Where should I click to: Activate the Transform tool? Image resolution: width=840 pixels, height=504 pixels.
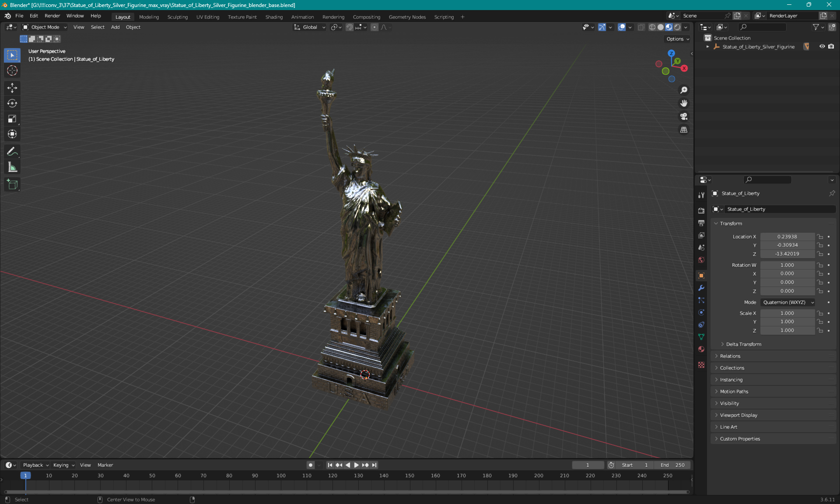(12, 134)
